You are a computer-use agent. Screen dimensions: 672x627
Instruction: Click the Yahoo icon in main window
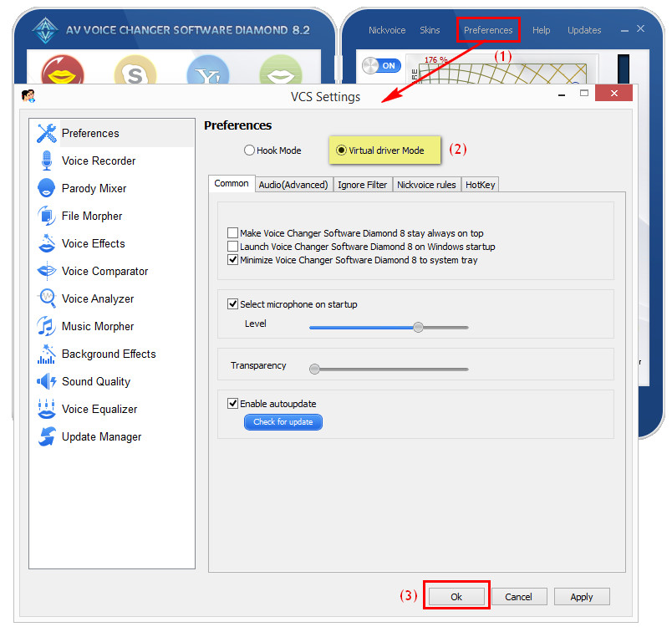click(x=208, y=69)
